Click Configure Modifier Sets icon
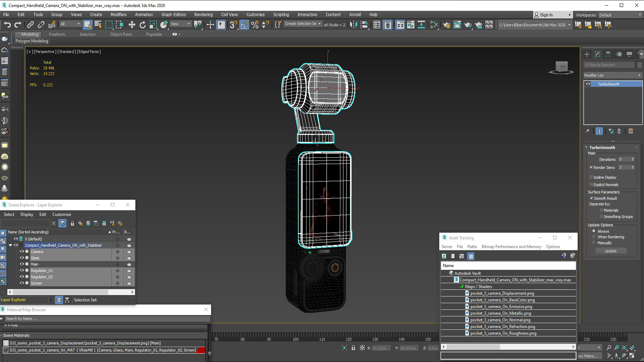Screen dimensions: 644x362 (631, 131)
